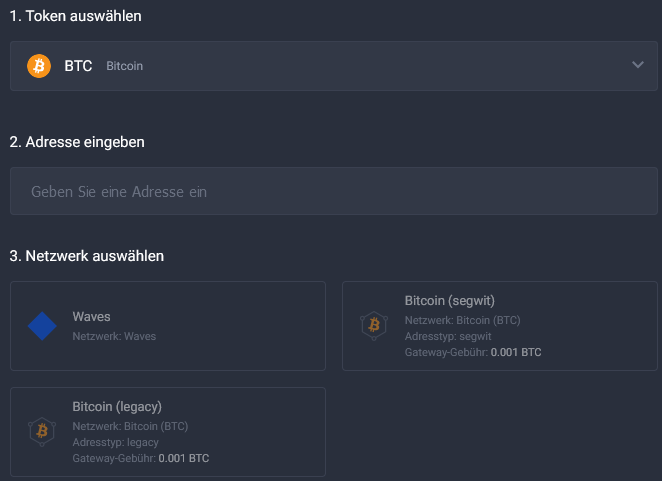Click the Token auswählen heading
662x481 pixels.
pos(76,16)
